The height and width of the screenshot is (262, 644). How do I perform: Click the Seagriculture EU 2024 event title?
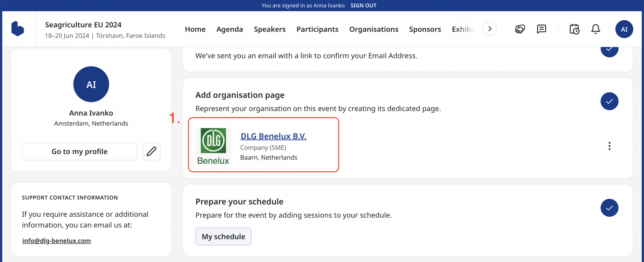83,25
